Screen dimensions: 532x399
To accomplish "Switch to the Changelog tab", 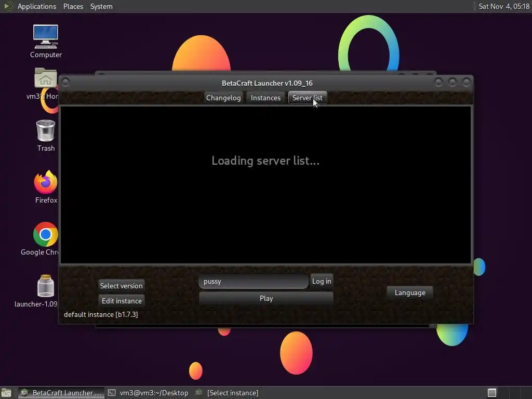I will tap(223, 98).
